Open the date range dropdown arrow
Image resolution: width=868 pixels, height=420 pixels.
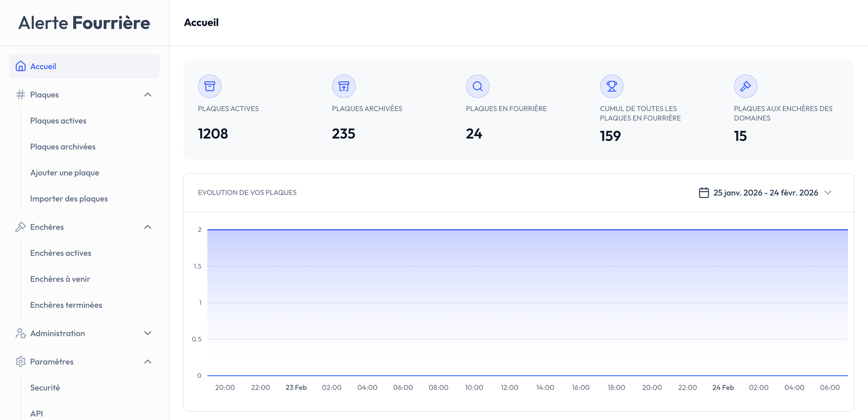(828, 193)
